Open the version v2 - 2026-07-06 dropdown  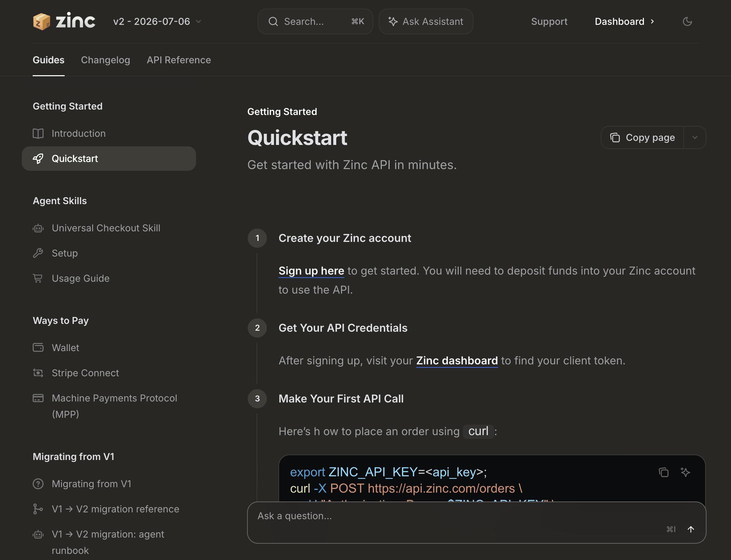tap(157, 21)
